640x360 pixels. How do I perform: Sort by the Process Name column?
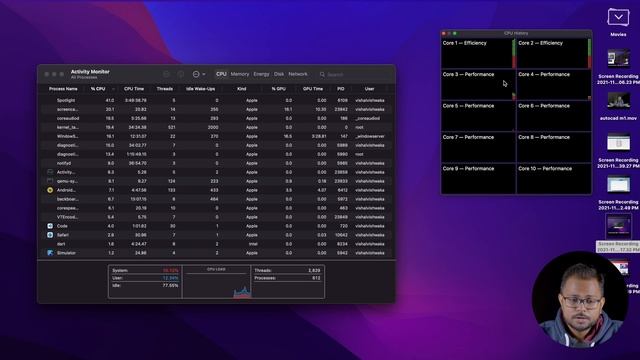coord(63,89)
